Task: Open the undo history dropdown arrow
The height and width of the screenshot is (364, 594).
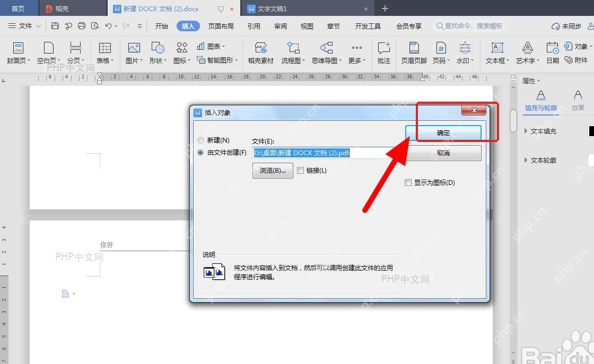Action: click(x=116, y=26)
